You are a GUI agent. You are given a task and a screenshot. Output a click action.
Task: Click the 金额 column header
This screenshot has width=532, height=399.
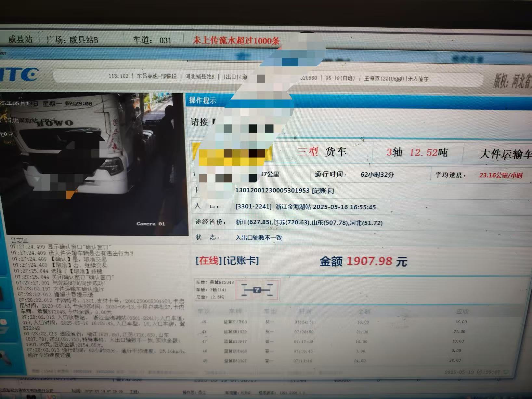click(364, 311)
